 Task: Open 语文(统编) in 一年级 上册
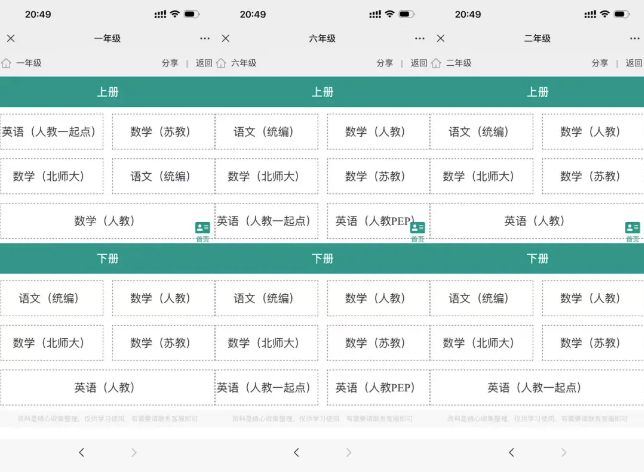point(163,176)
